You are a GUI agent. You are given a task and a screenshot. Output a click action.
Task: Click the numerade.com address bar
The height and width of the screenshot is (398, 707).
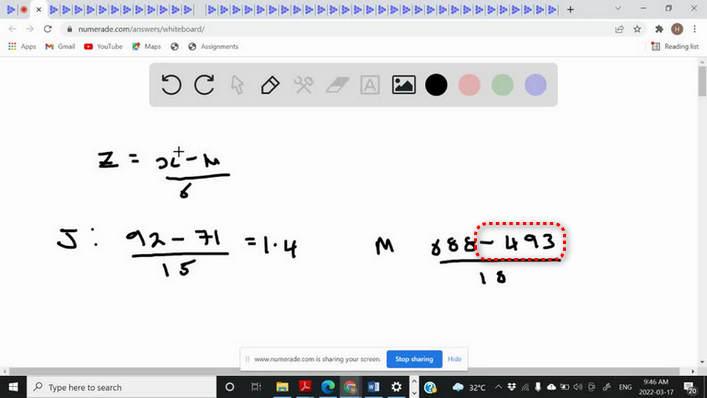338,29
